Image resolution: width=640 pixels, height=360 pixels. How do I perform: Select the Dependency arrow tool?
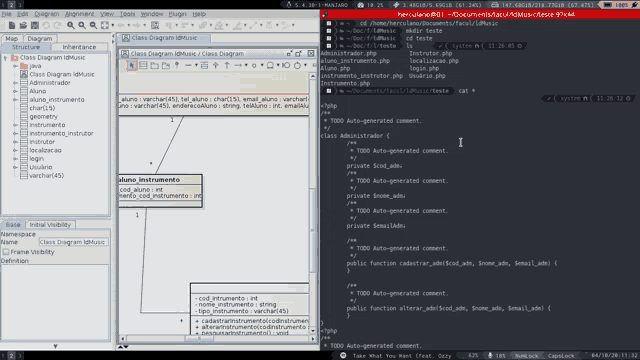tap(238, 65)
